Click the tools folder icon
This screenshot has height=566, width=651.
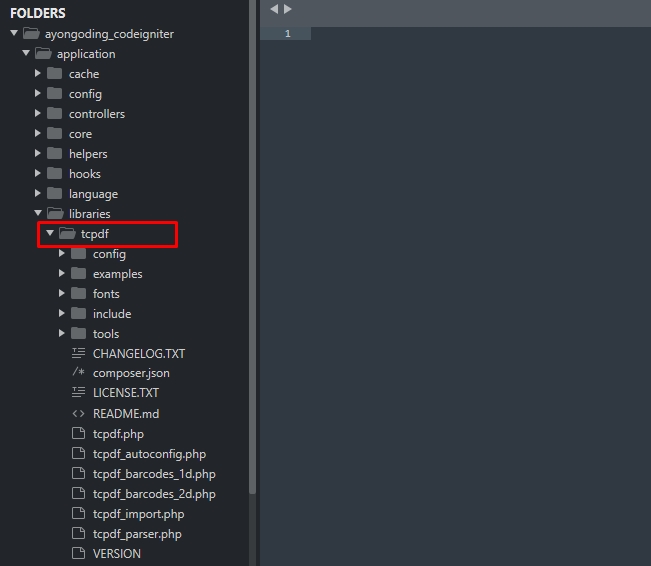[78, 333]
